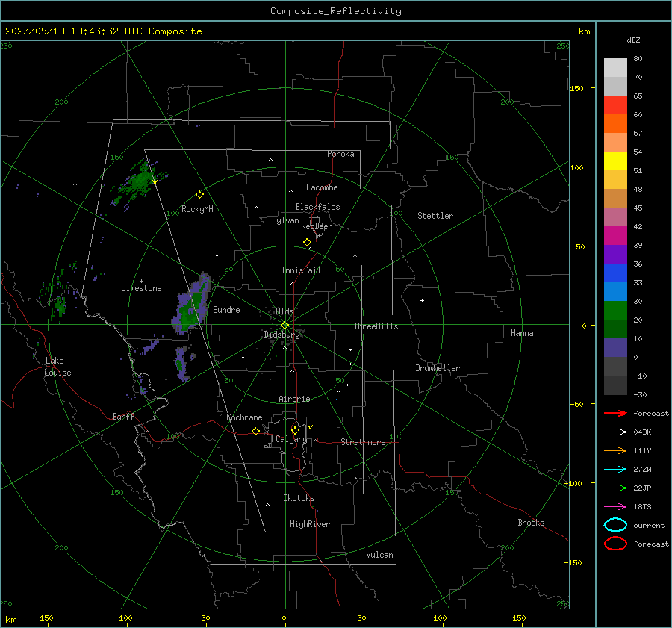This screenshot has height=628, width=672.
Task: Click the RockyMH label
Action: tap(197, 209)
